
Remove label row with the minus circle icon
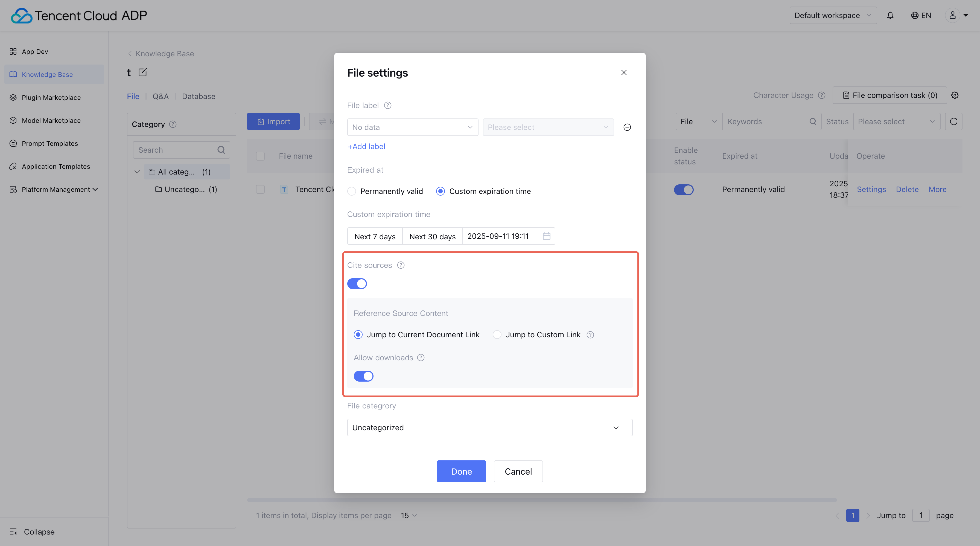pyautogui.click(x=627, y=127)
